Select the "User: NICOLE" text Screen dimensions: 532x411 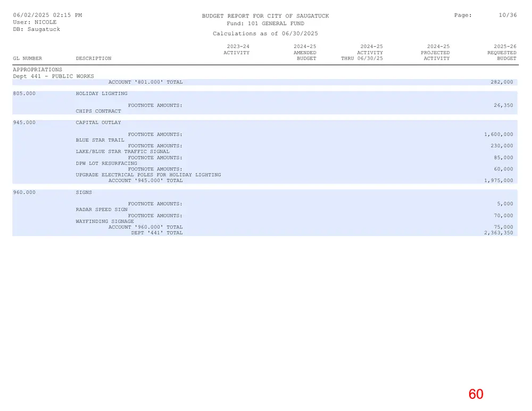coord(35,22)
